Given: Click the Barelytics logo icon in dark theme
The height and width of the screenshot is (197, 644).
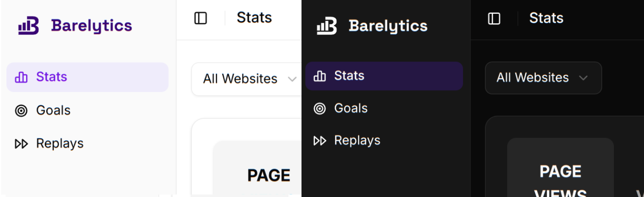Looking at the screenshot, I should click(x=326, y=26).
